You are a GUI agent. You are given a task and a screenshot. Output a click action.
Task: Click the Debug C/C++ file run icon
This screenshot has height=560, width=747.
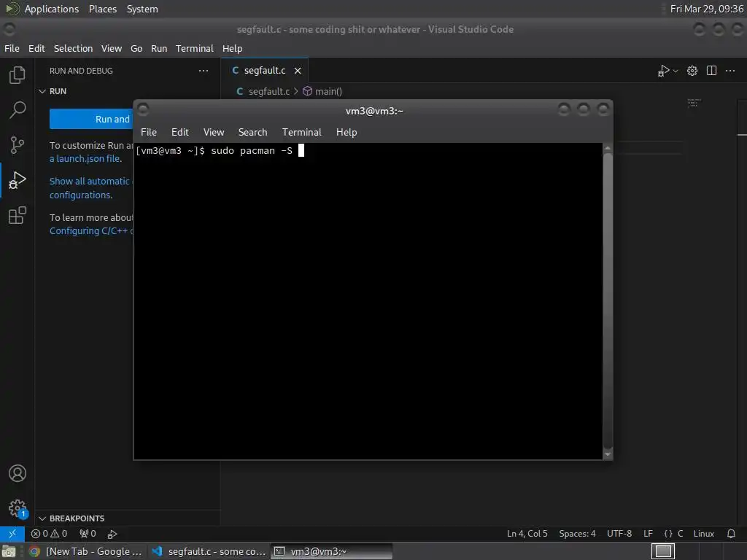click(x=663, y=71)
